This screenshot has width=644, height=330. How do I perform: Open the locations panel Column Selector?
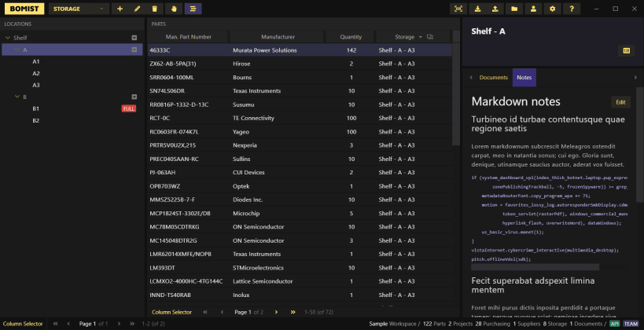point(23,324)
